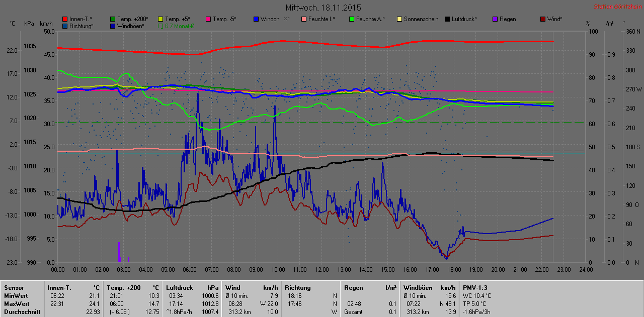Screen dimensions: 644x317
Task: Pick the salmon Feuchte I. legend swatch
Action: (x=304, y=19)
